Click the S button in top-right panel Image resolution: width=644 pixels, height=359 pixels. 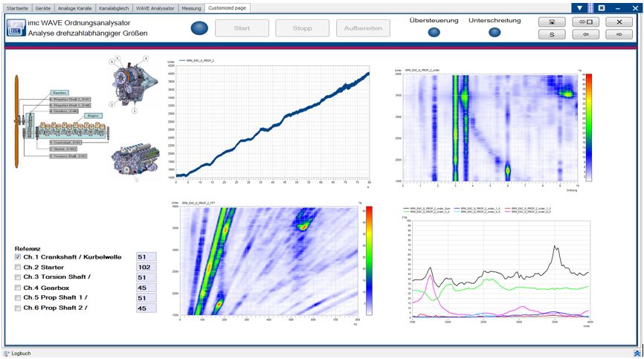click(x=552, y=34)
